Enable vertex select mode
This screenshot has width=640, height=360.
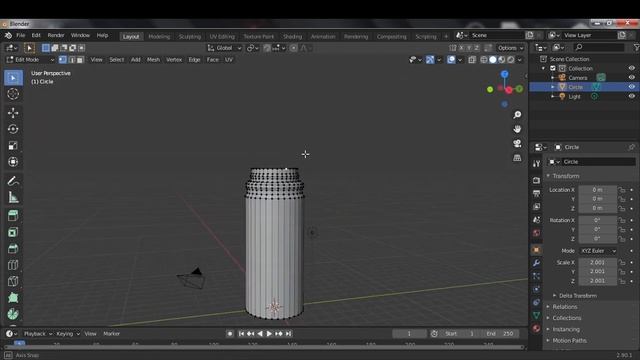pos(62,60)
